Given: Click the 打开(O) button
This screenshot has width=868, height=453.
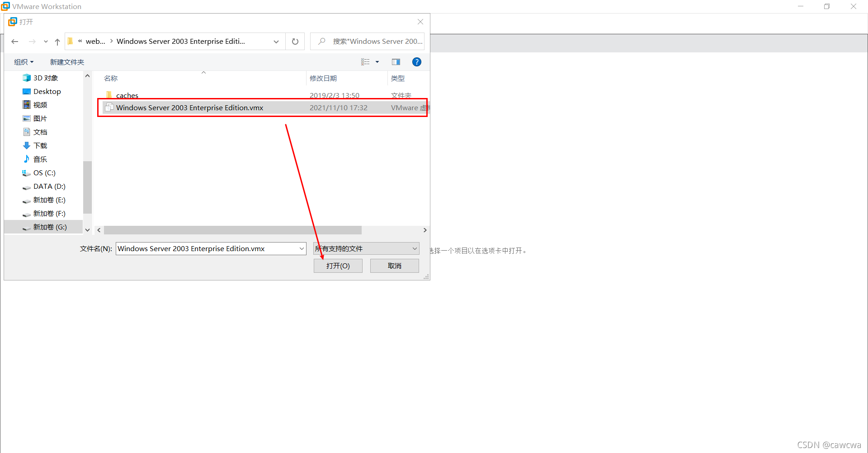Looking at the screenshot, I should coord(338,266).
